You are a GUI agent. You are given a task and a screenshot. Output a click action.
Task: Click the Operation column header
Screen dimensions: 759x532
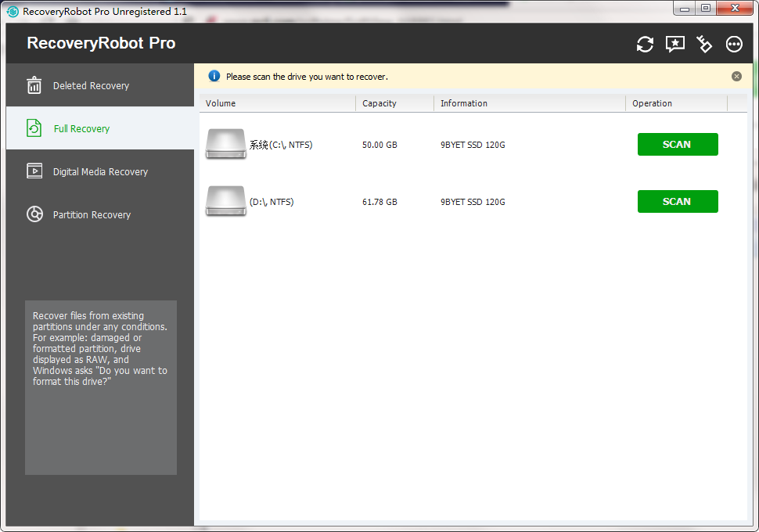[x=676, y=103]
